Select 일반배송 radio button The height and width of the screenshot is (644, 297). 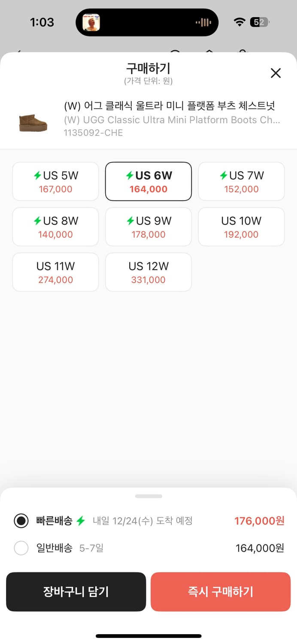[21, 548]
